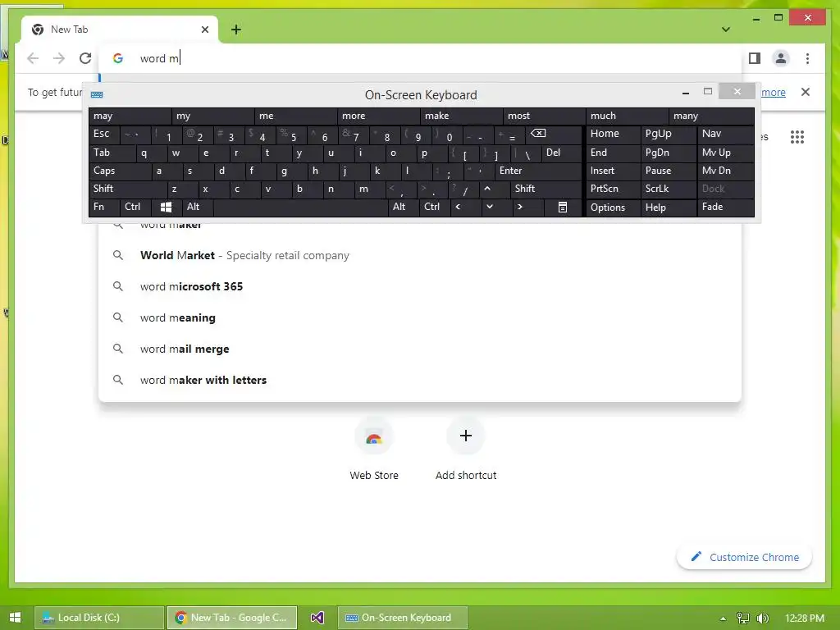Open Chrome profile avatar
Viewport: 840px width, 630px height.
pyautogui.click(x=781, y=58)
